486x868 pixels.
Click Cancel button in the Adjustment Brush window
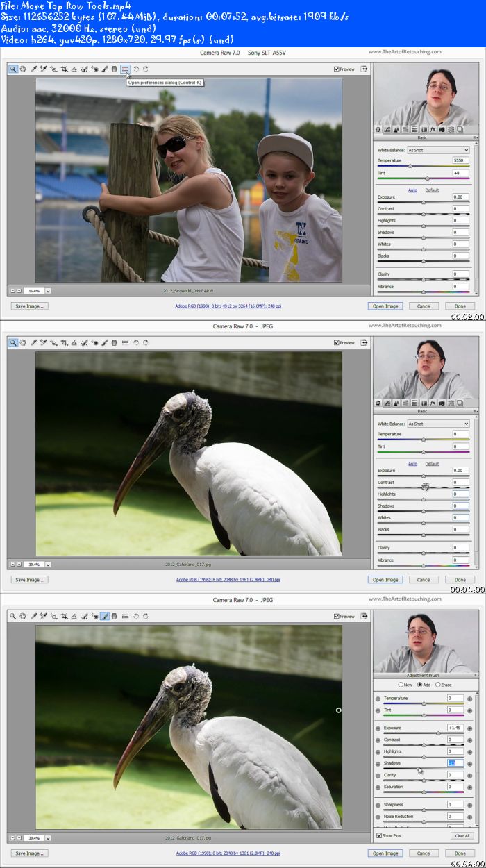pos(424,853)
